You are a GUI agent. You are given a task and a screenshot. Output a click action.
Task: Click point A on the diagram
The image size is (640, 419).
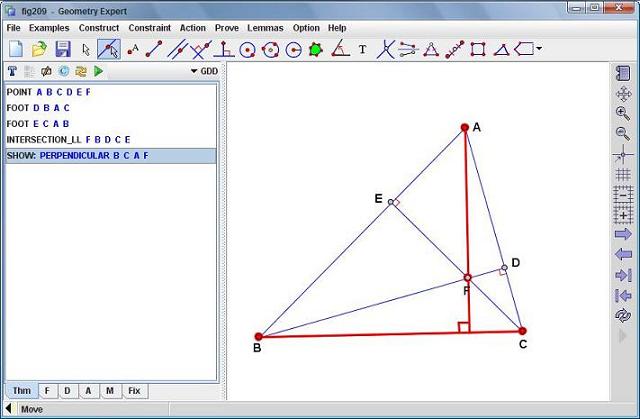coord(465,128)
